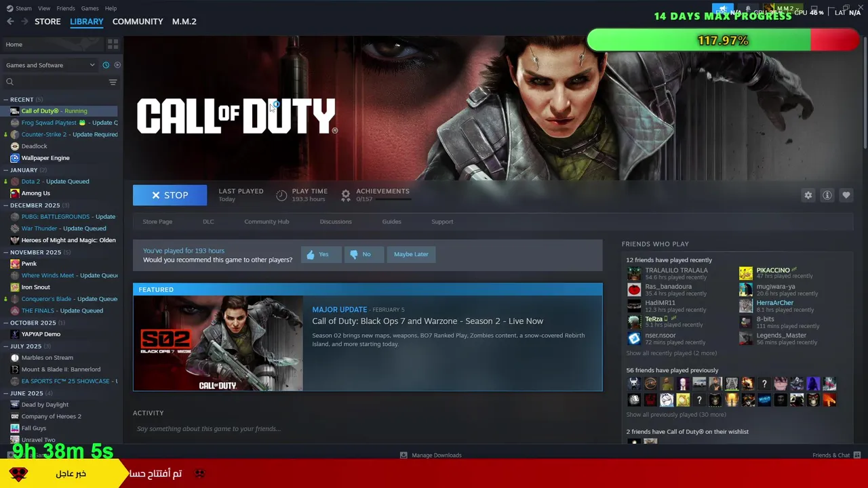Click the achievements gear icon
868x488 pixels.
346,195
